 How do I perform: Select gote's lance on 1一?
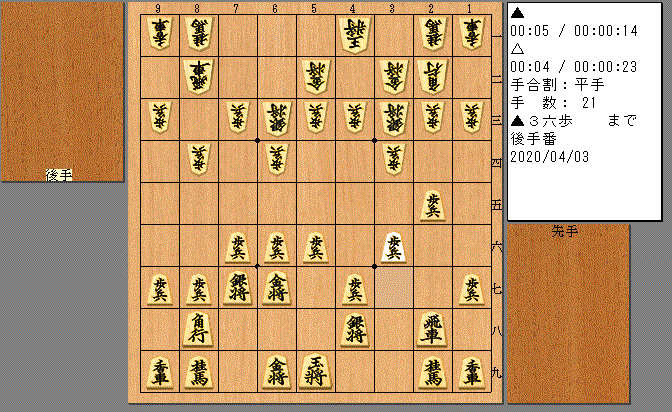[x=472, y=34]
